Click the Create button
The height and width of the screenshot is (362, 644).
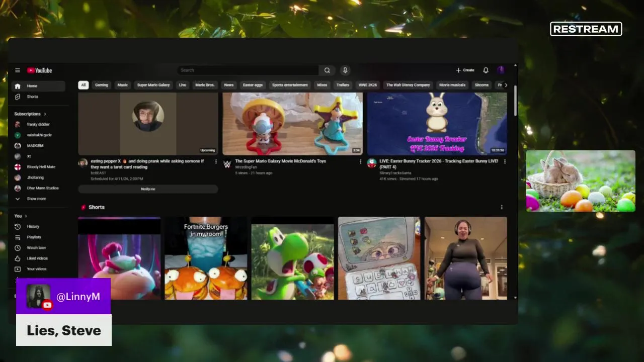click(x=465, y=70)
